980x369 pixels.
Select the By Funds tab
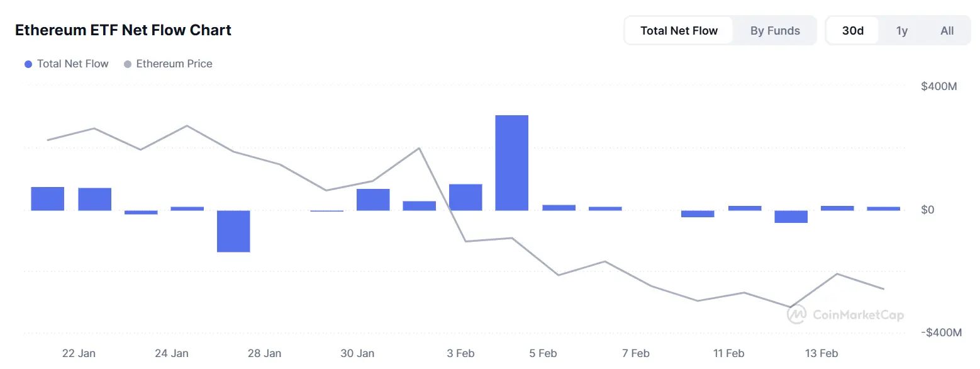tap(775, 31)
